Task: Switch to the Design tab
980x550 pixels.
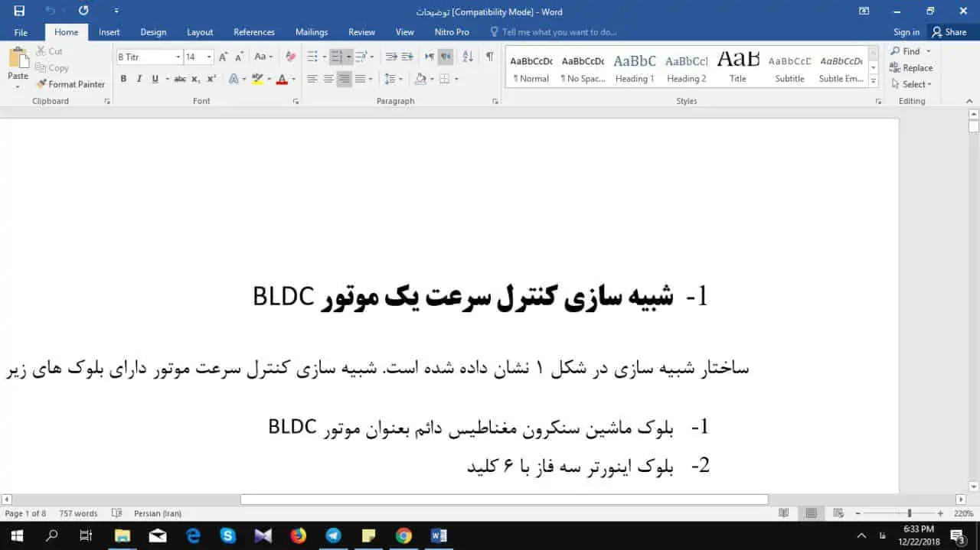Action: 153,32
